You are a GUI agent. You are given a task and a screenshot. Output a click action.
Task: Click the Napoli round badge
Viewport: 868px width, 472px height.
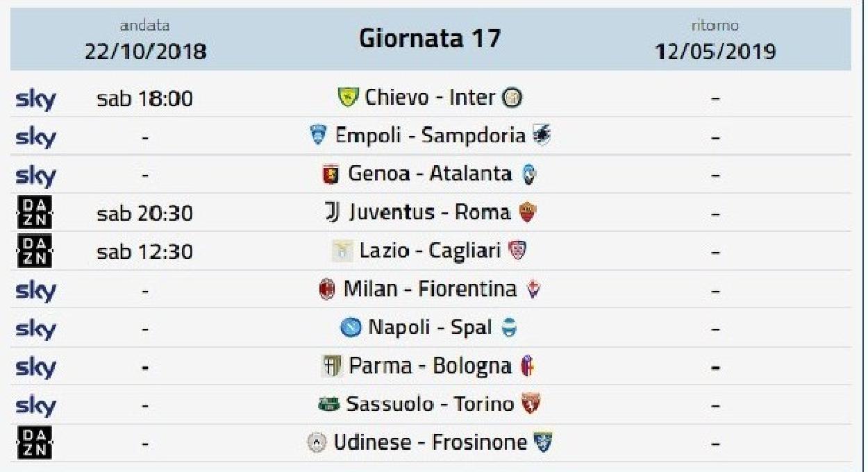351,328
